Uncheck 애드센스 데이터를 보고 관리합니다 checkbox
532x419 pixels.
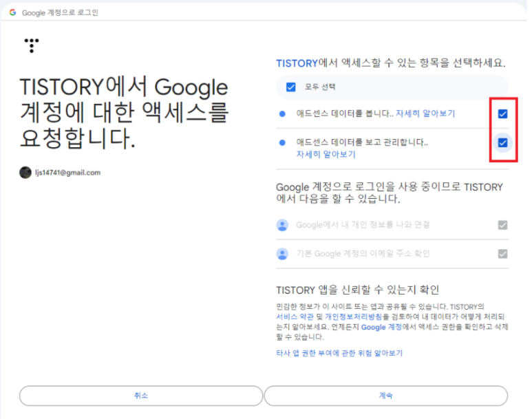[502, 143]
